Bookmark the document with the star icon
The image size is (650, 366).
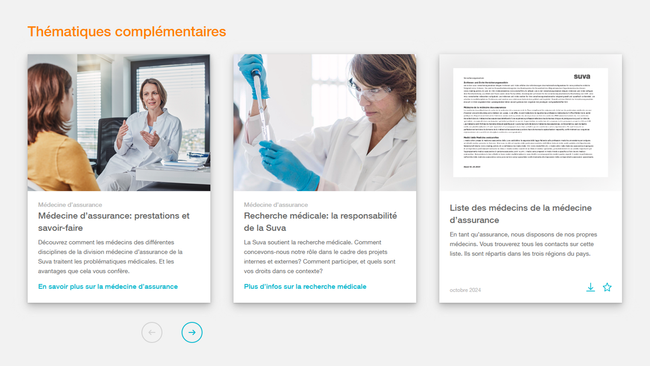(x=607, y=287)
